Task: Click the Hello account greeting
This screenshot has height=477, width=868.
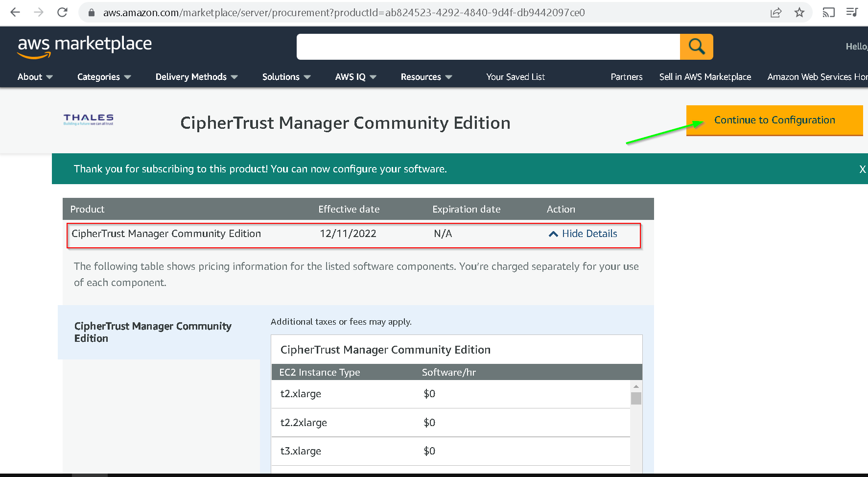Action: click(x=857, y=47)
